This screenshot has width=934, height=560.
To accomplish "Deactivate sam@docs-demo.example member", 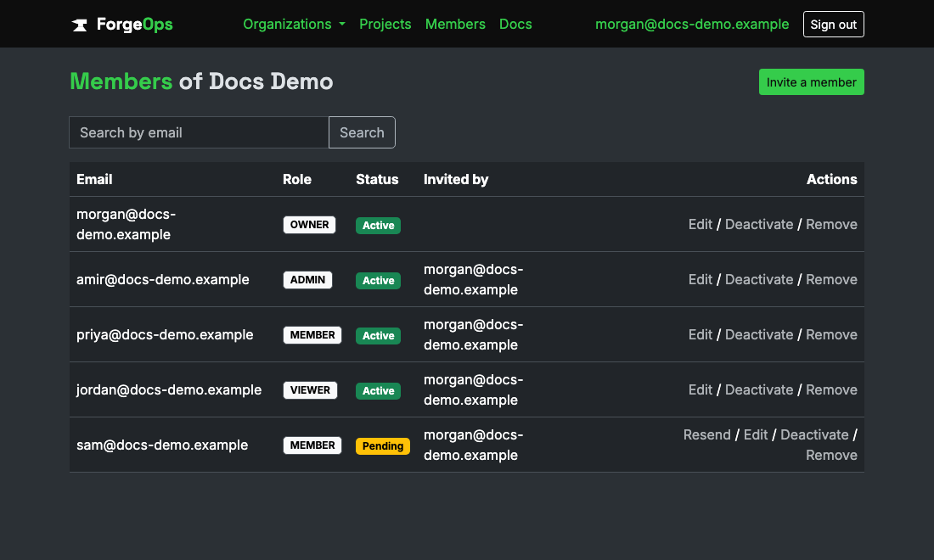I will coord(814,434).
